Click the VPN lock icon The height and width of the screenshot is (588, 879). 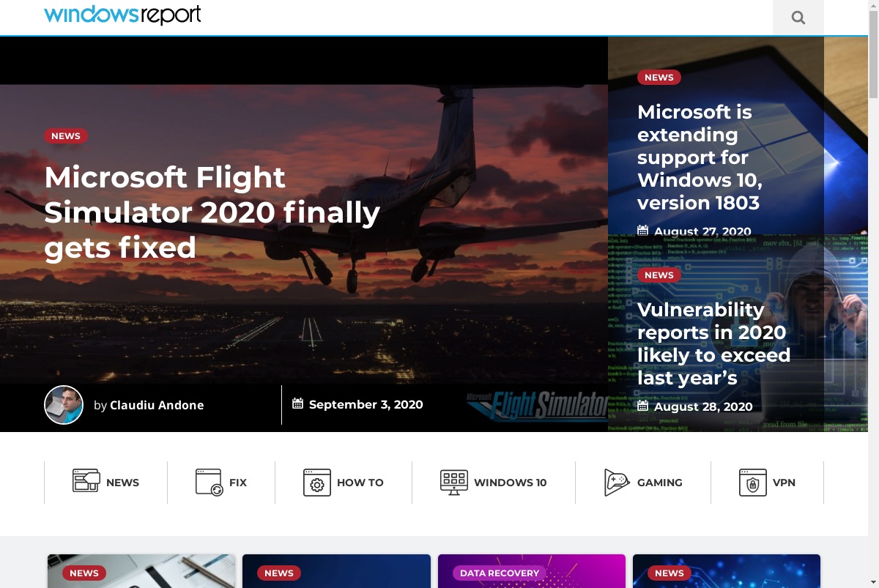(x=752, y=483)
